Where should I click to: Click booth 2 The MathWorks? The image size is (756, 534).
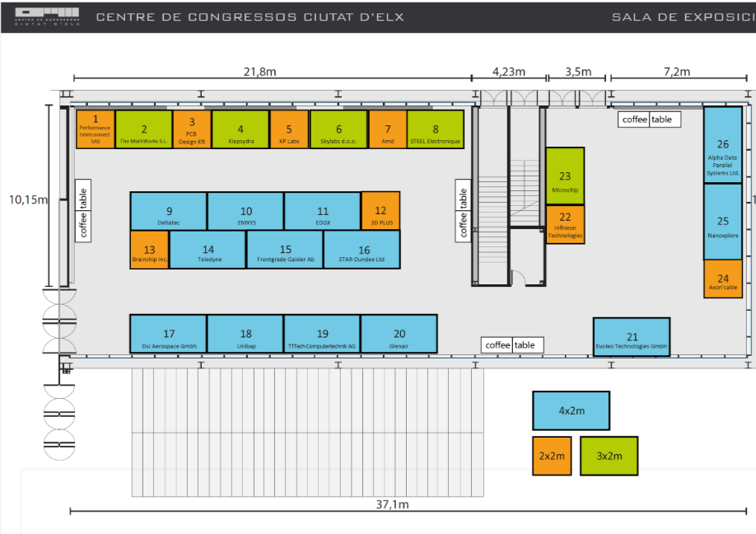[x=144, y=129]
